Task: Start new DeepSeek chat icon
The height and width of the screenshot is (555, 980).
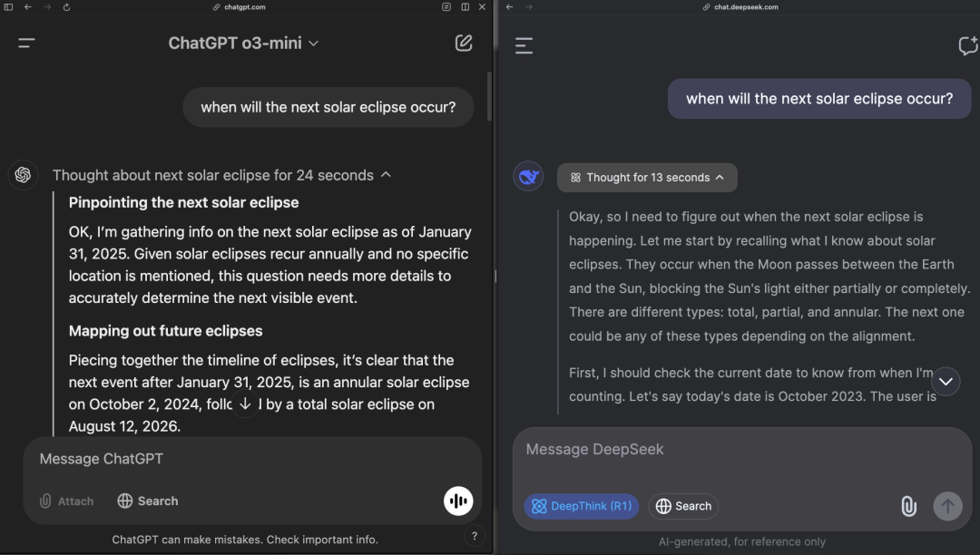Action: [x=967, y=45]
